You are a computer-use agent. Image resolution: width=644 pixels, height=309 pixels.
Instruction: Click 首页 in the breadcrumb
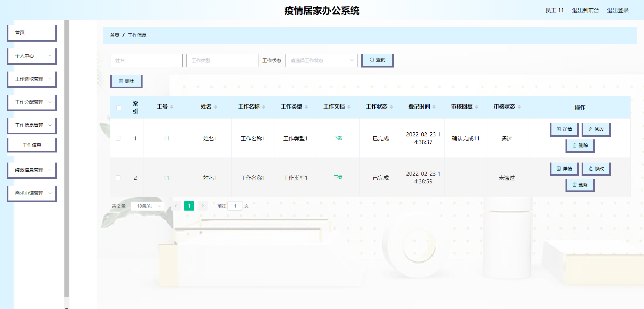[115, 35]
